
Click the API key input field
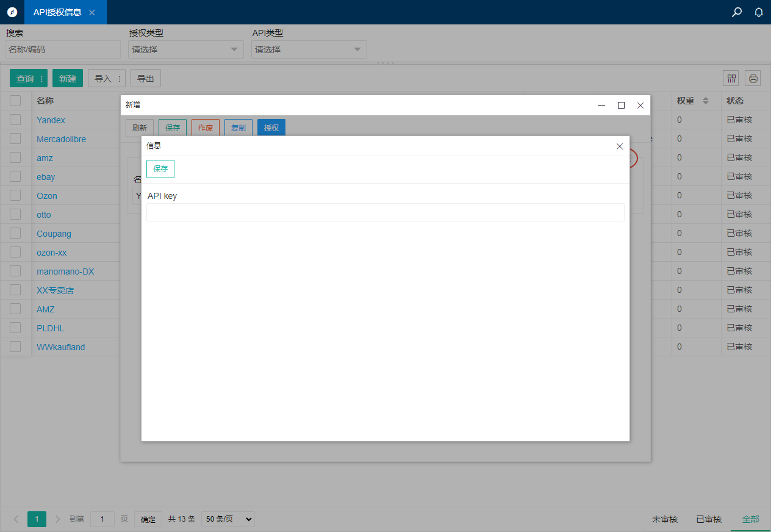(385, 212)
